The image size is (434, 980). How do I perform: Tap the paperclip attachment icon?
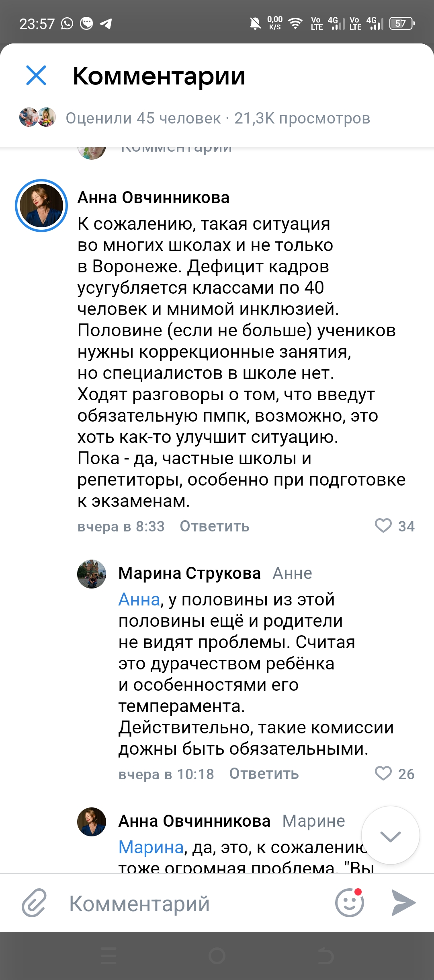tap(34, 903)
